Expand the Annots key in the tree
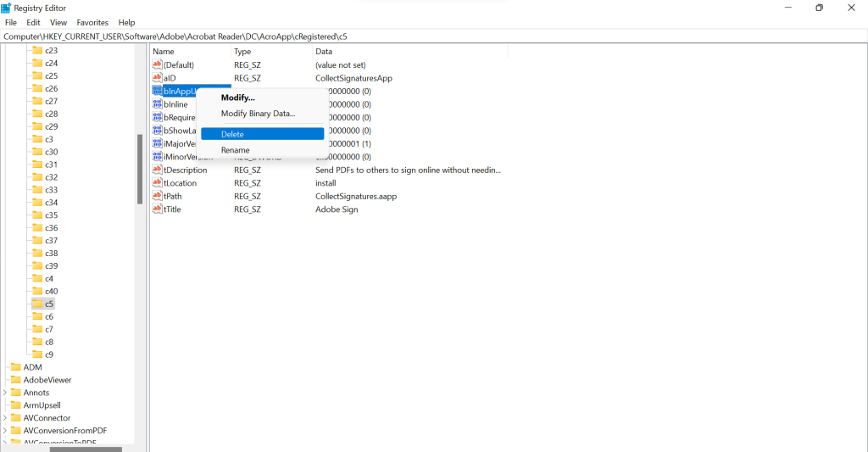 tap(5, 393)
